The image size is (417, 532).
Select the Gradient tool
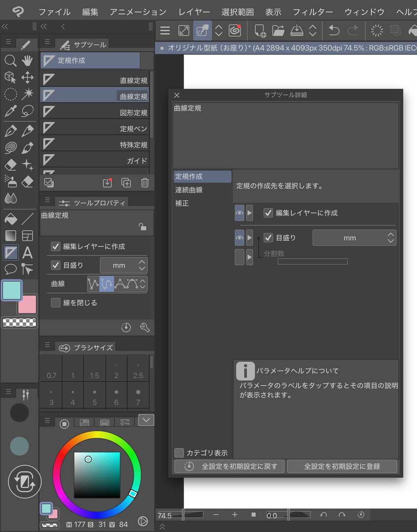[x=10, y=235]
